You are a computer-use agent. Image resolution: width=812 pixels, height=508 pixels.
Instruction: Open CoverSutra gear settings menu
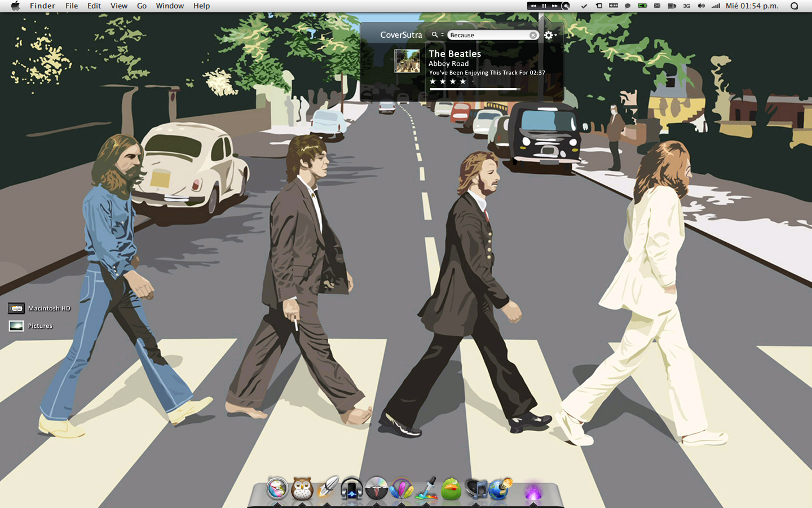[x=550, y=35]
